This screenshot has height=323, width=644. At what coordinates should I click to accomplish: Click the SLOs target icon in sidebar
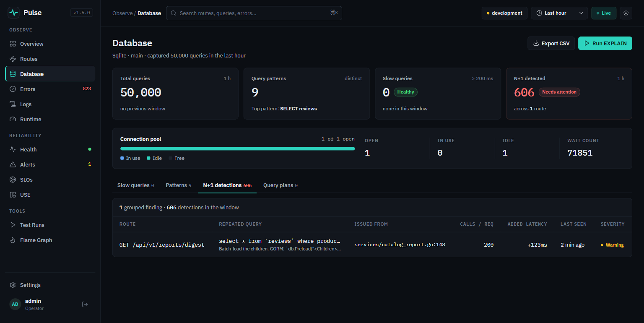pos(13,180)
